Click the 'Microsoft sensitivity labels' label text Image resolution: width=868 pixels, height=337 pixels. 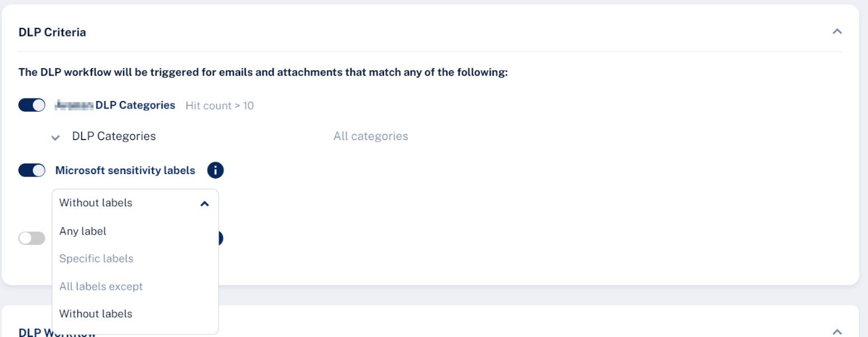coord(125,170)
